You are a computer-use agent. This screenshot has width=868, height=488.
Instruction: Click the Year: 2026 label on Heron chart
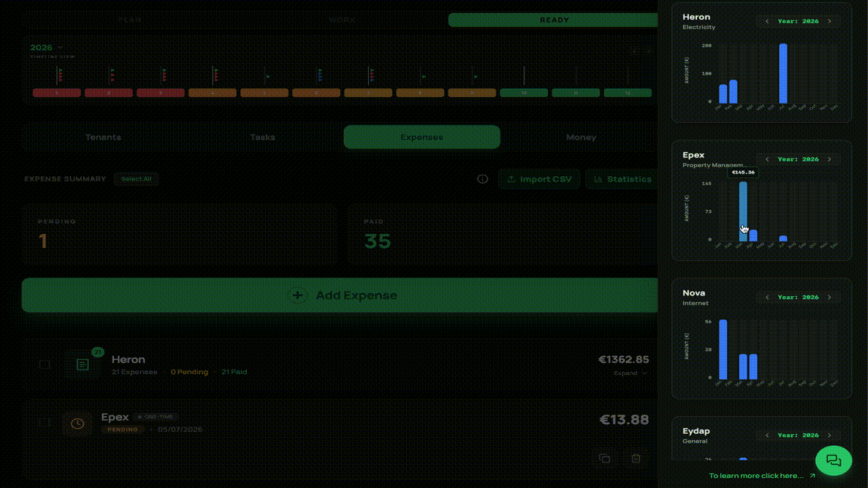[798, 21]
